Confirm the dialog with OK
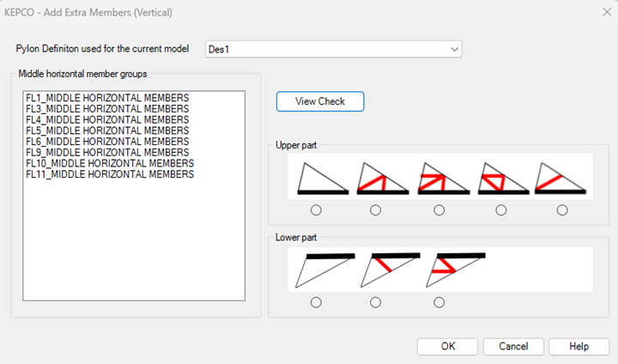 click(x=447, y=346)
